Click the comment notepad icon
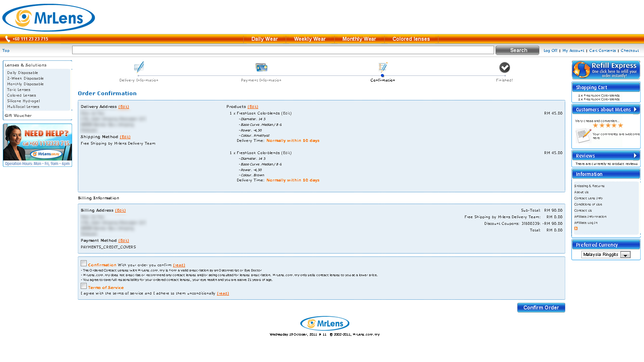Viewport: 644px width, 362px height. click(583, 135)
